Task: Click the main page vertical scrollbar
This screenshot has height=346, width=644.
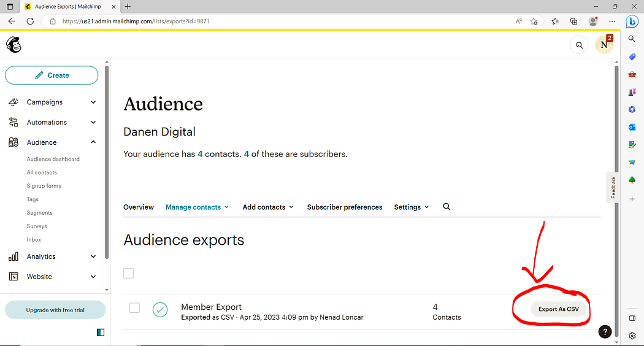Action: [x=616, y=201]
